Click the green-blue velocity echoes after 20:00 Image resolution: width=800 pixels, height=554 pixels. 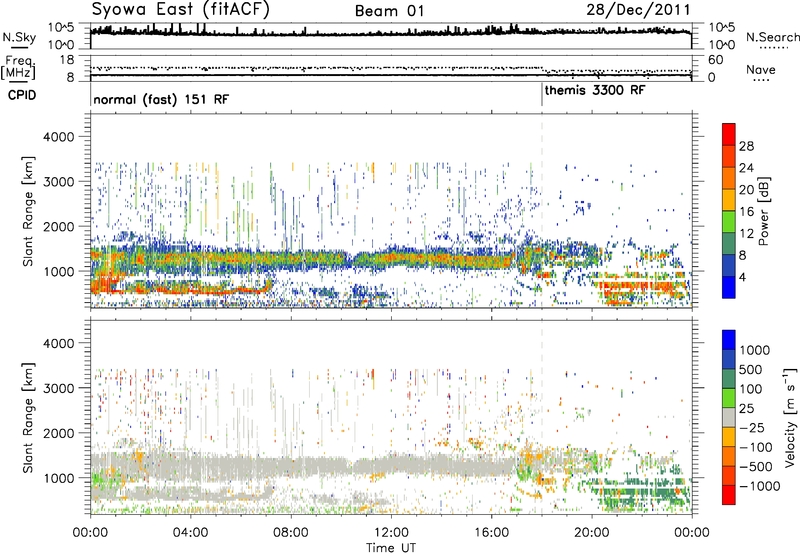pyautogui.click(x=642, y=492)
